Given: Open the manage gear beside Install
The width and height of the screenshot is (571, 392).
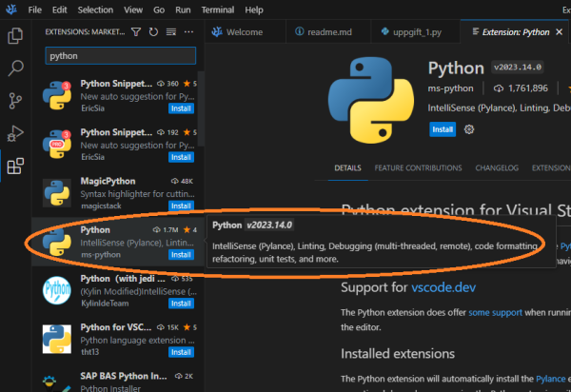Looking at the screenshot, I should (468, 128).
